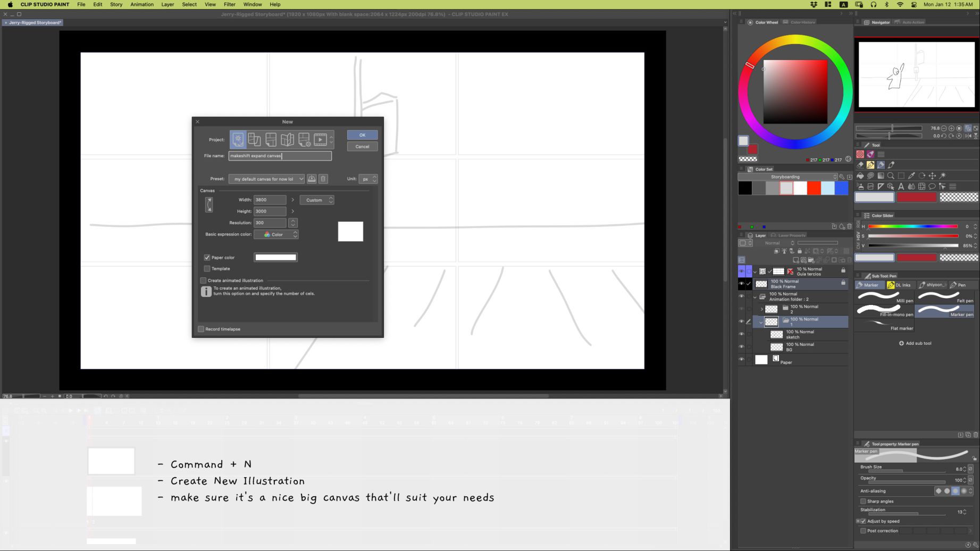Adjust the Brush Size slider
This screenshot has height=551, width=980.
pos(907,471)
